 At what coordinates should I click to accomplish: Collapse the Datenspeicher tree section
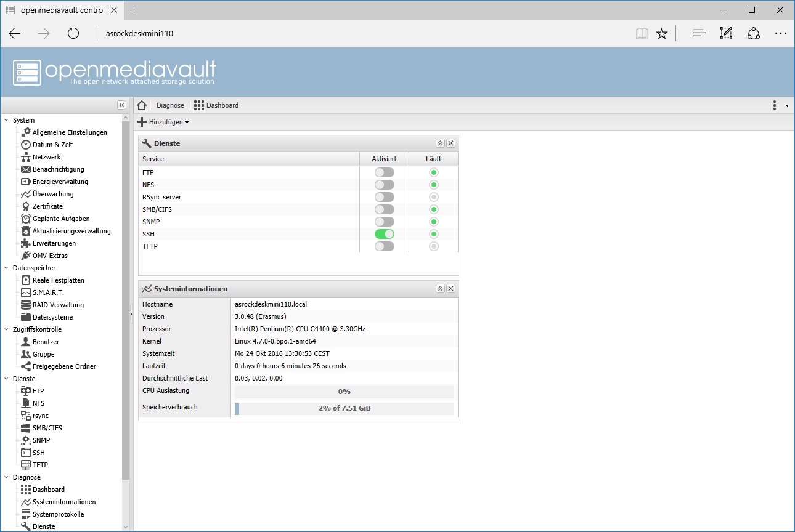(6, 268)
